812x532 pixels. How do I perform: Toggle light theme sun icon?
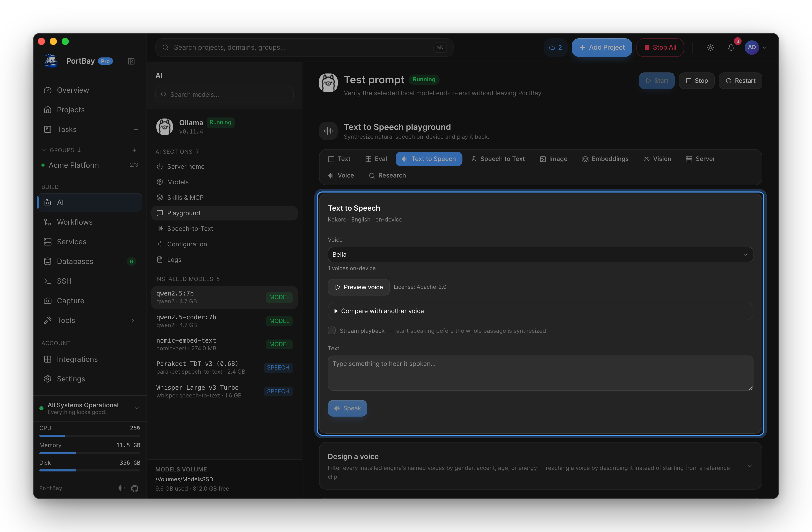coord(710,48)
